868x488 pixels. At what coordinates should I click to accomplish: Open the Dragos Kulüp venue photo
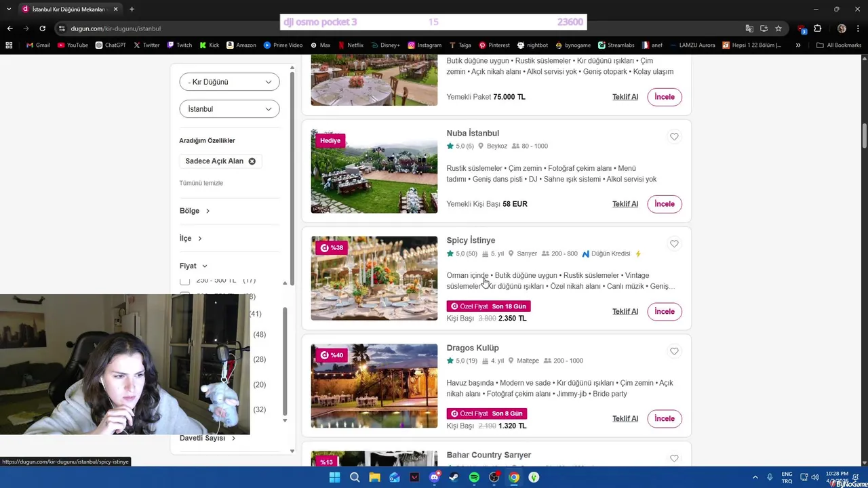pyautogui.click(x=374, y=386)
